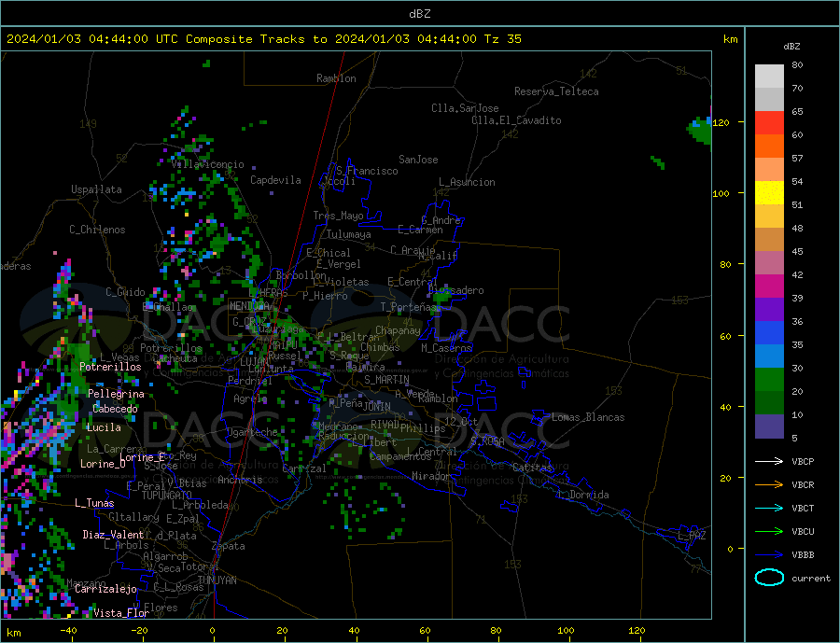Click the S_MARTIN map label
The image size is (840, 643).
coord(386,380)
